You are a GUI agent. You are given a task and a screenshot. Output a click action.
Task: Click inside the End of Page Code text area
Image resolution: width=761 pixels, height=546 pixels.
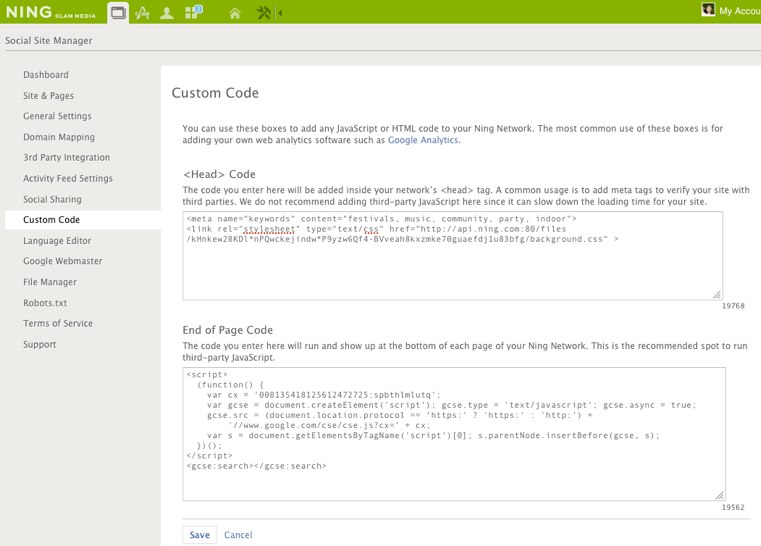pyautogui.click(x=454, y=434)
